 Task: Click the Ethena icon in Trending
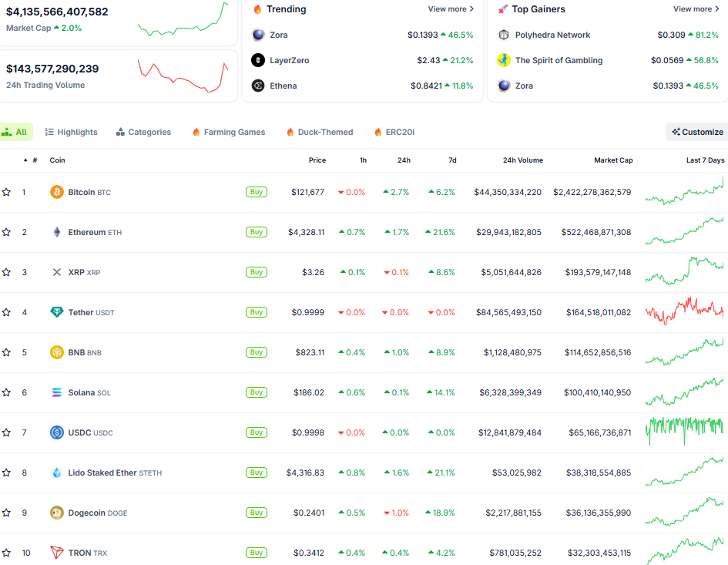pos(258,86)
